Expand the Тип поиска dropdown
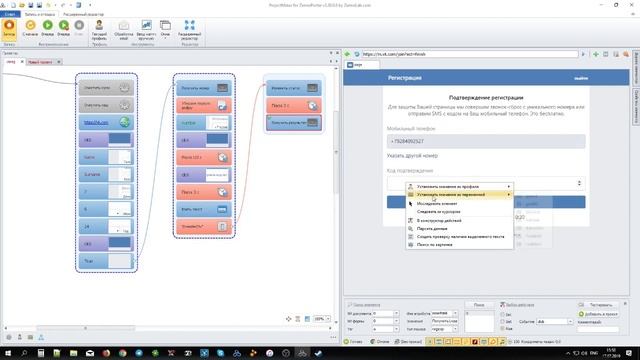Image resolution: width=640 pixels, height=360 pixels. [455, 329]
